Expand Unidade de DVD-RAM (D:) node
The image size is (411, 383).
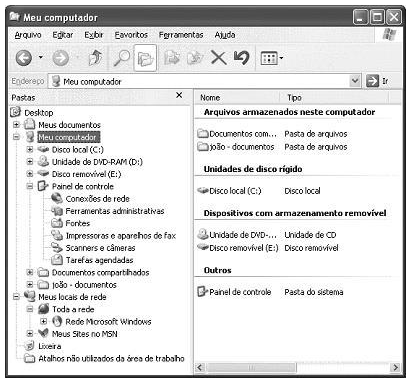30,162
